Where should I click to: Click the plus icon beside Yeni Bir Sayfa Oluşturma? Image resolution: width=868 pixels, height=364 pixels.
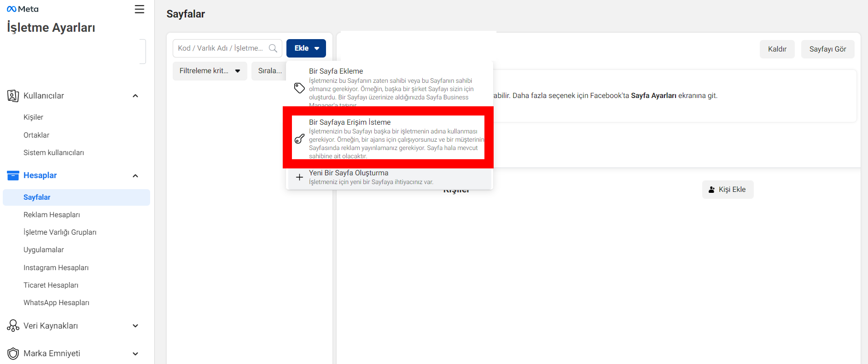[299, 177]
